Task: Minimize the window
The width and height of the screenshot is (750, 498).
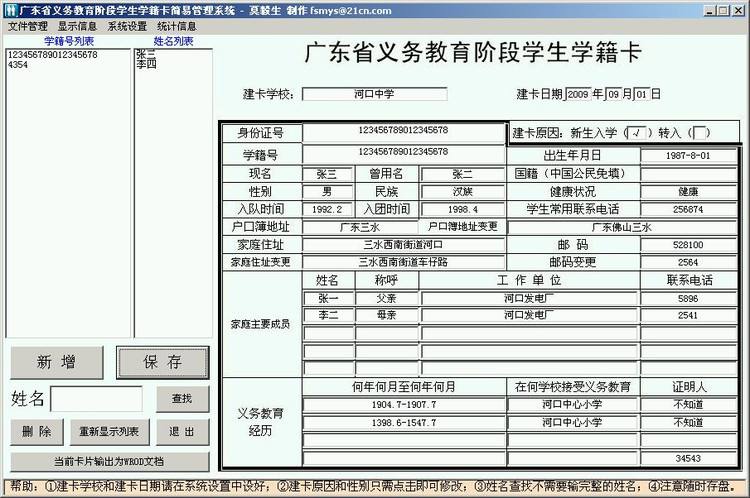Action: click(710, 11)
